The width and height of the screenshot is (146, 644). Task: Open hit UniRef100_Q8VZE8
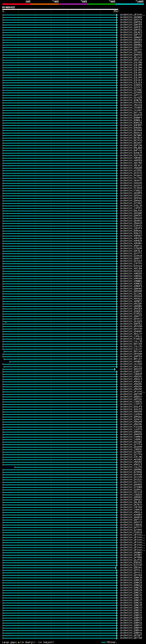point(131,40)
